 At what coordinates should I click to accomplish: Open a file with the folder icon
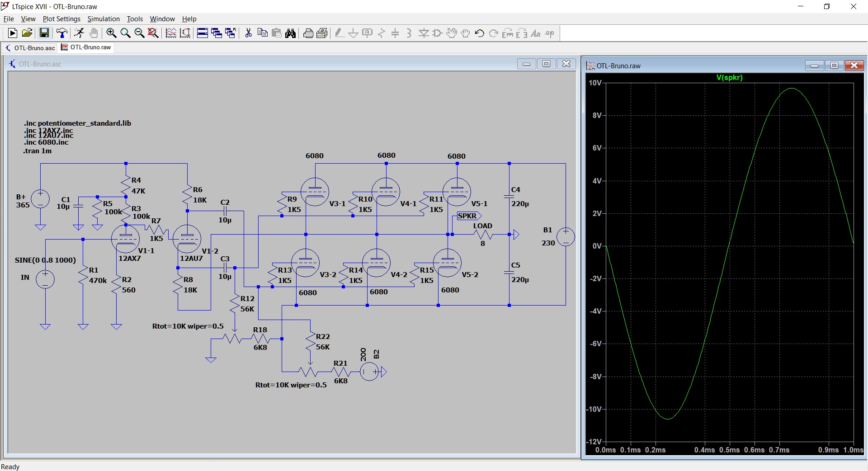coord(27,33)
